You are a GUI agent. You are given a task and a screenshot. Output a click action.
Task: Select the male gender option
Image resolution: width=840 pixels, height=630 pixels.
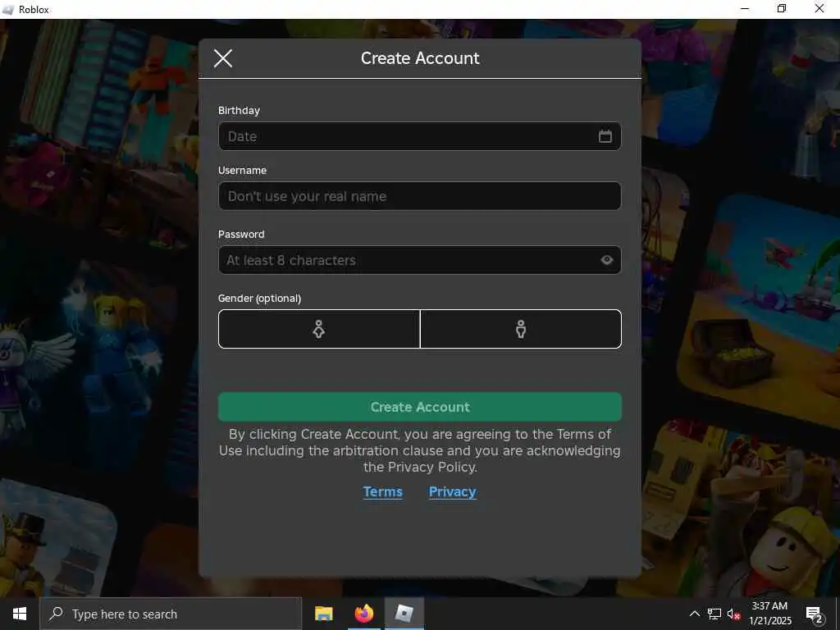(521, 329)
